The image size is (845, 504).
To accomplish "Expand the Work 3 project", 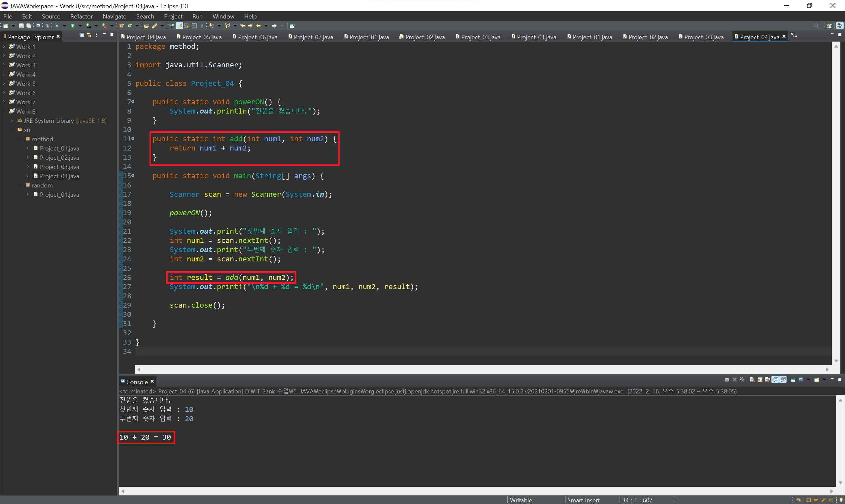I will 4,65.
